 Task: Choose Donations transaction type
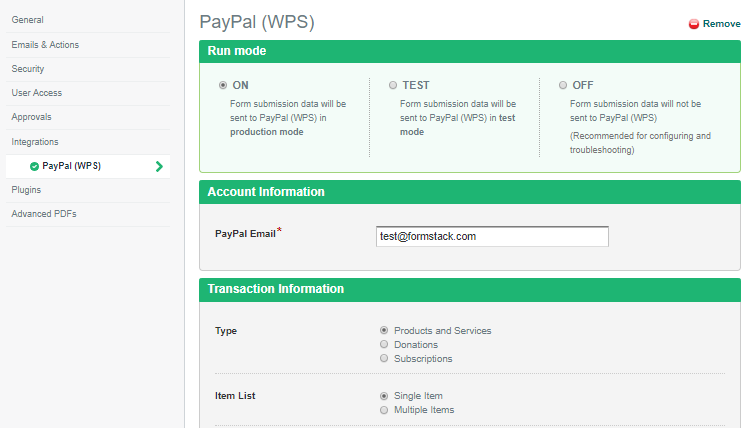point(384,344)
